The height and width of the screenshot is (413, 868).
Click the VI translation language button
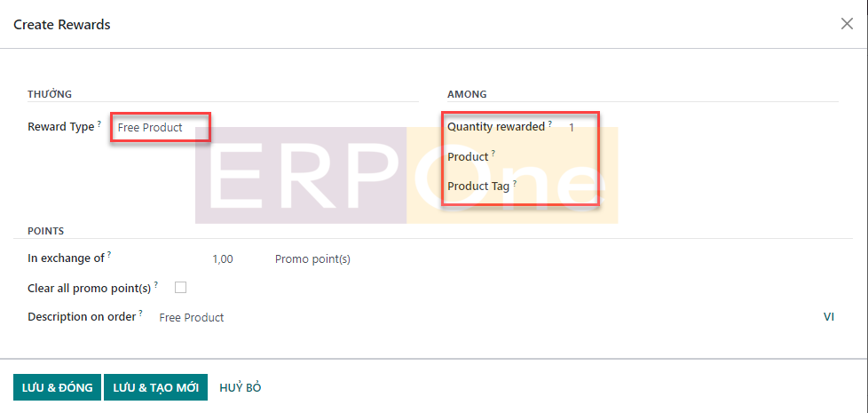829,316
